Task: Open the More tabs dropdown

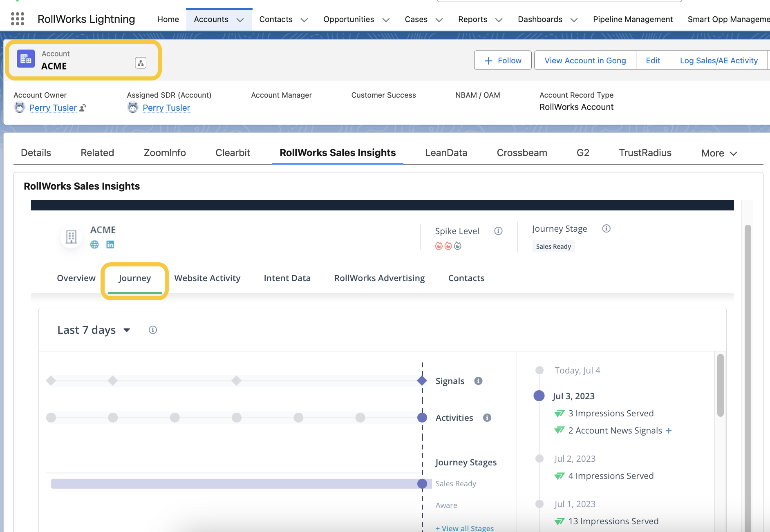Action: 719,153
